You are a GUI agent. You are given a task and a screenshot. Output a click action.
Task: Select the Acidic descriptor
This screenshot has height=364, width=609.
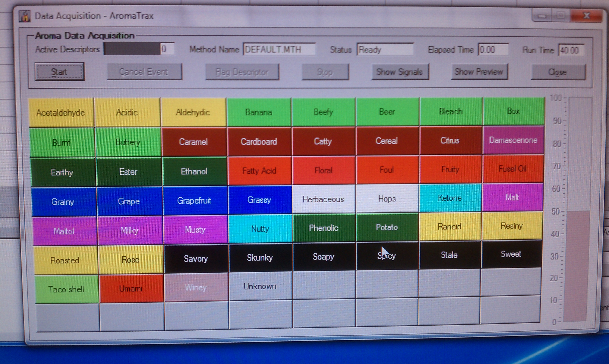[127, 112]
